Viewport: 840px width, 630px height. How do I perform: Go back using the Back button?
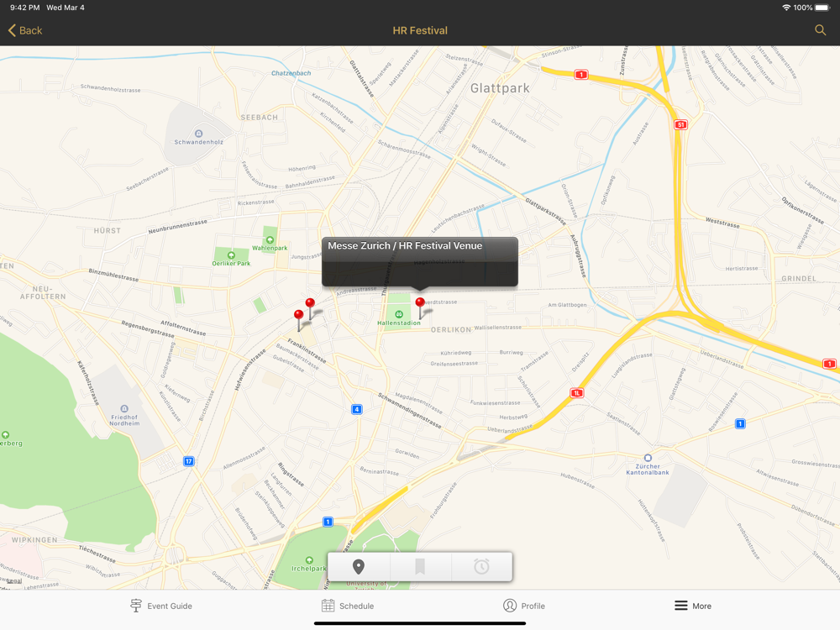click(x=25, y=30)
